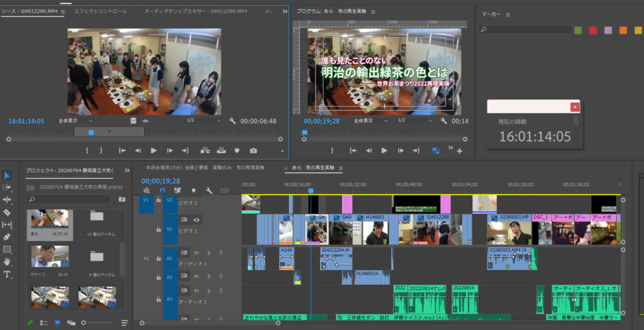Screen dimensions: 644x330
Task: Mark In point in Source monitor
Action: 87,151
